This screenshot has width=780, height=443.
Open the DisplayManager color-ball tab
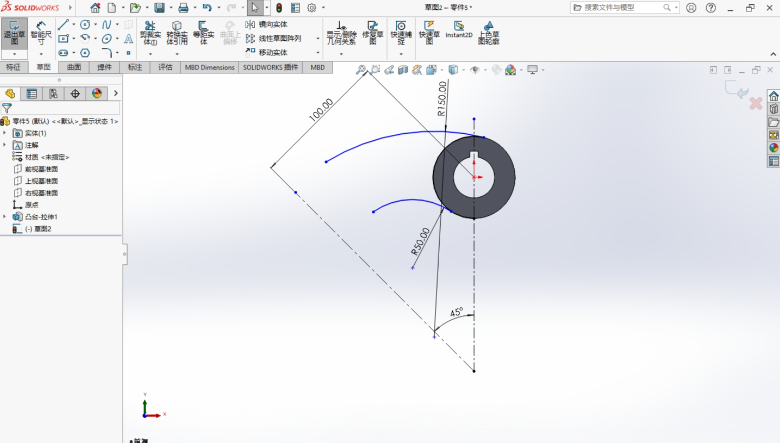coord(97,93)
